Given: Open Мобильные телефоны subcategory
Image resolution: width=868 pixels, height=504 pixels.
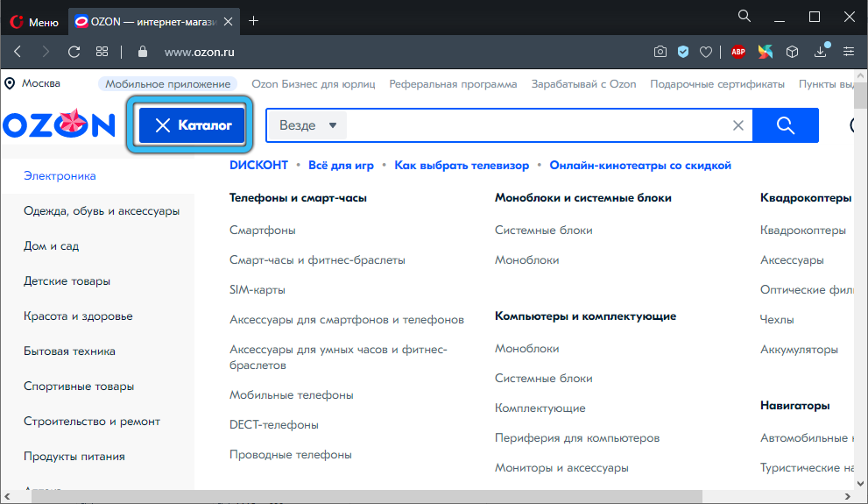Looking at the screenshot, I should point(291,395).
